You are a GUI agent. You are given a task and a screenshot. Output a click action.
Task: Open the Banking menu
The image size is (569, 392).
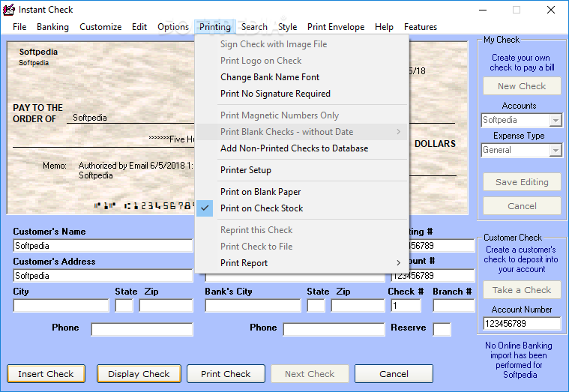pos(52,27)
